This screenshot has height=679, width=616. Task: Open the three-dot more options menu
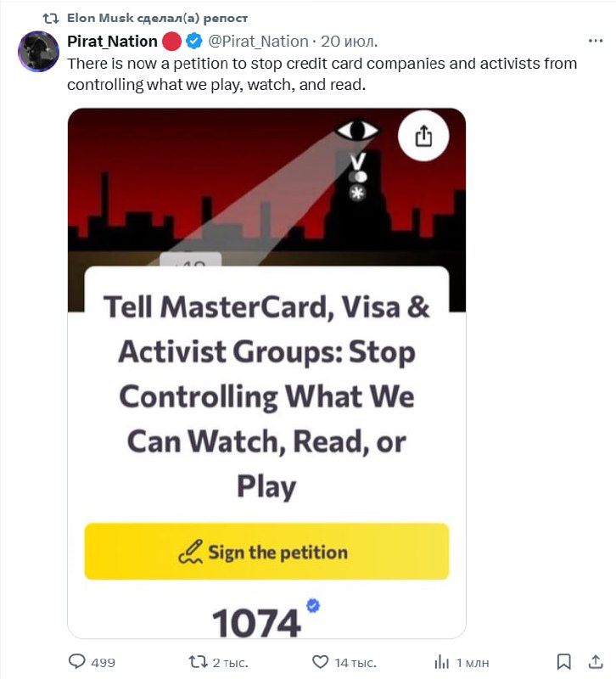pos(596,41)
